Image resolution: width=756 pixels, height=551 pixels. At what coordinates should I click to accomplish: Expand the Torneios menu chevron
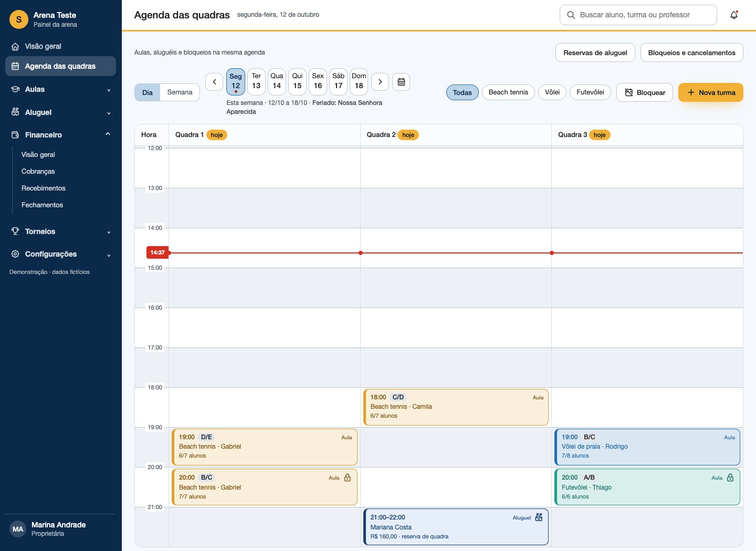(109, 232)
